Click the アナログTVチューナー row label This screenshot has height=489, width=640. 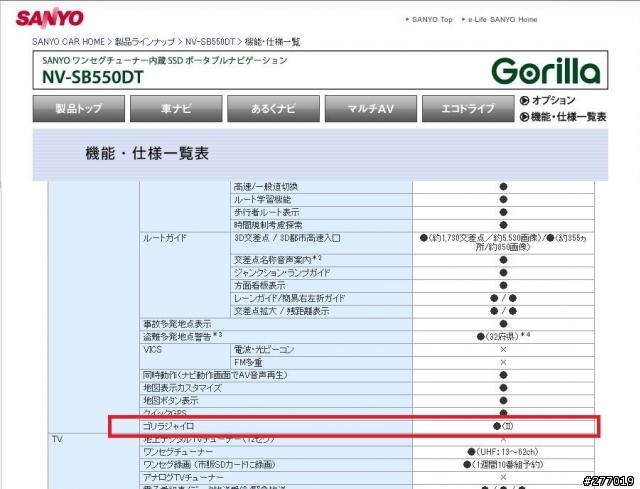pos(183,477)
